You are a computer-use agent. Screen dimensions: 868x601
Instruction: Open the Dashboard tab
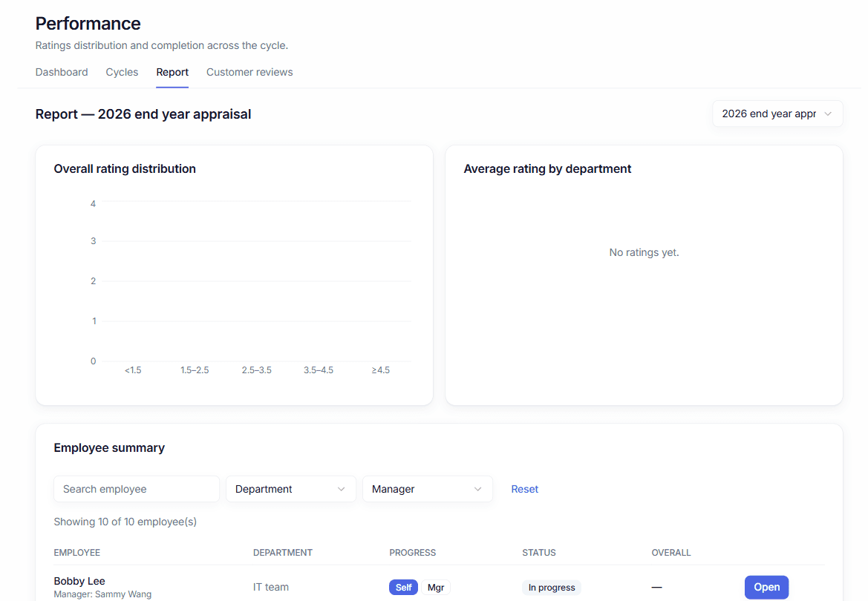pos(62,72)
